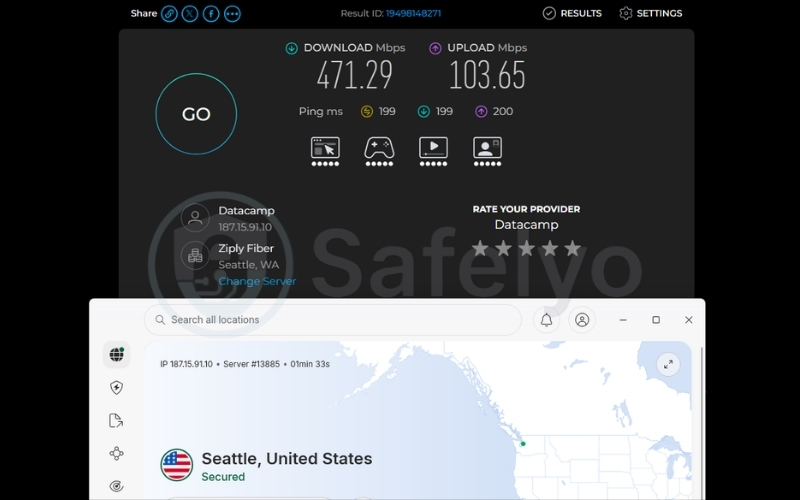
Task: Share the result on Facebook
Action: 211,14
